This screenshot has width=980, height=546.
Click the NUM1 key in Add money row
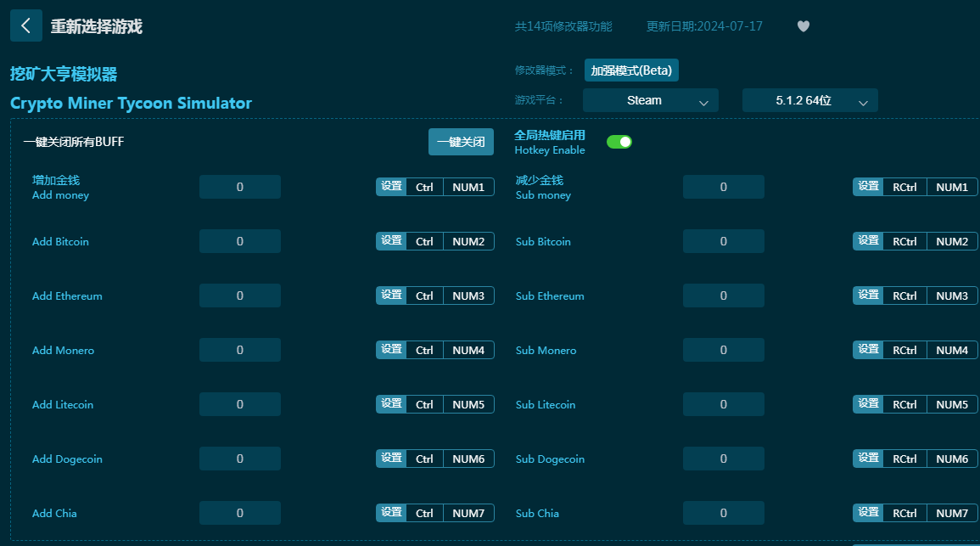pyautogui.click(x=468, y=187)
